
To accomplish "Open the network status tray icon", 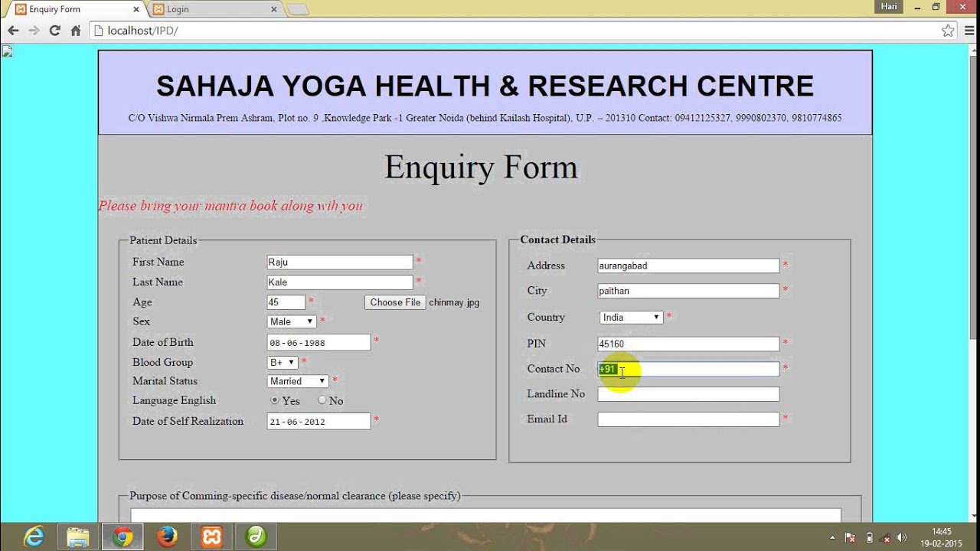I will (x=885, y=537).
